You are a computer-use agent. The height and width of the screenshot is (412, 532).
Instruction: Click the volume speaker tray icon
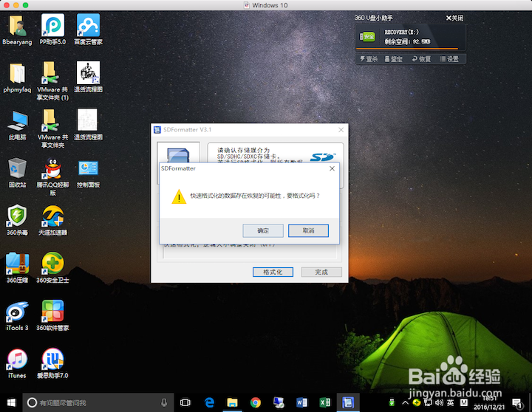tap(439, 402)
